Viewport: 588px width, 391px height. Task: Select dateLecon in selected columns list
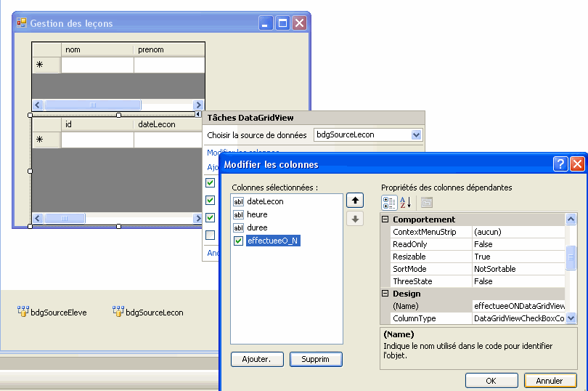[x=265, y=202]
